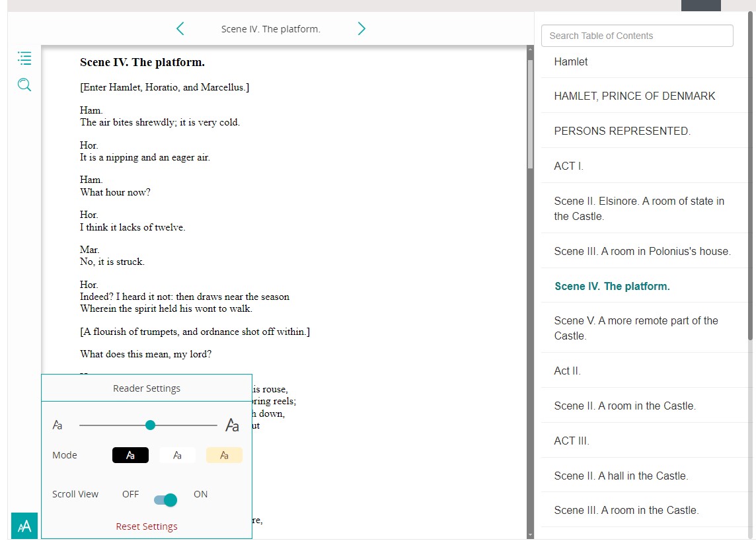
Task: Click line 'The air bites shrewdly; it is very cold.'
Action: click(x=159, y=122)
